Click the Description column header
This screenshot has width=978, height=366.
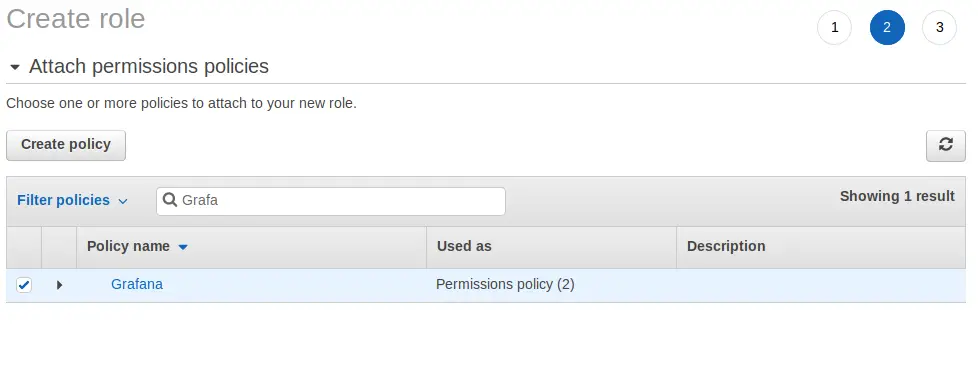(x=726, y=246)
